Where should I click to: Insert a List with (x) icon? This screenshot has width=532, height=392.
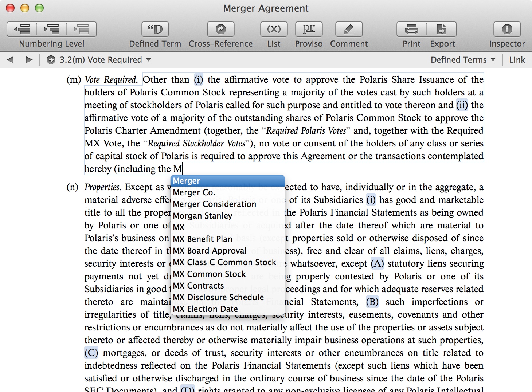click(x=274, y=29)
